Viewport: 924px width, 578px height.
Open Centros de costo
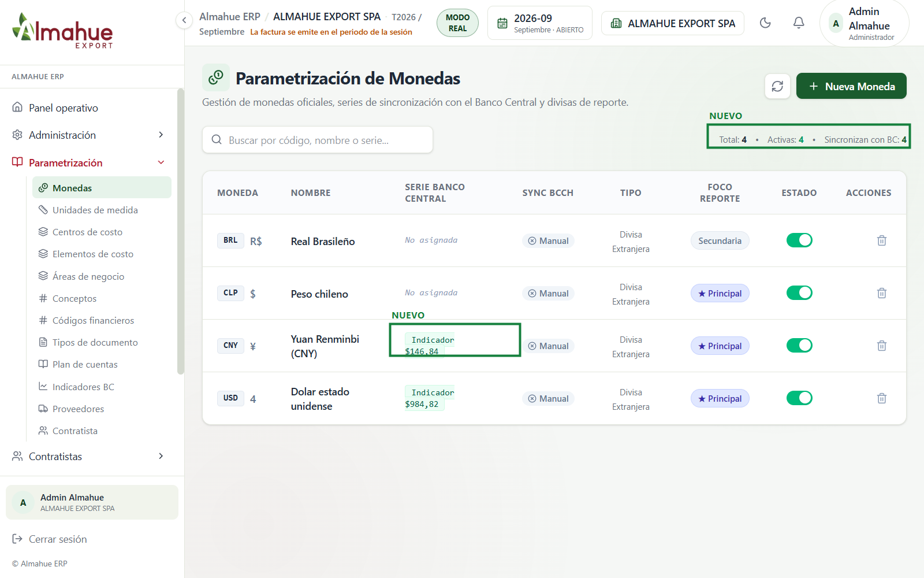(x=102, y=232)
